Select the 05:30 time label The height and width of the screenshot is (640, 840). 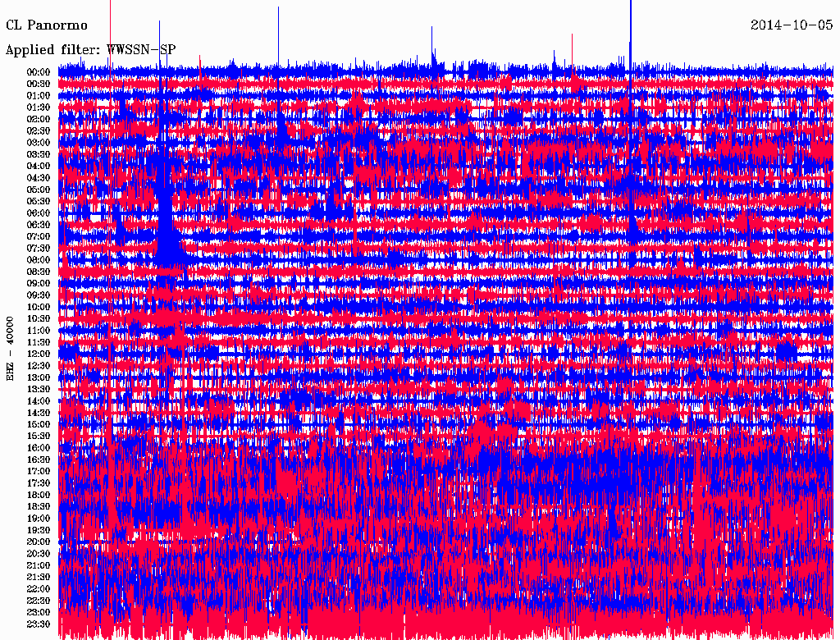(39, 201)
